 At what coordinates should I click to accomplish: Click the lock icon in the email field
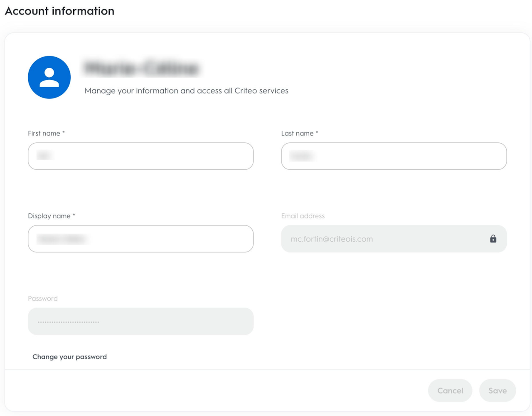(x=493, y=239)
